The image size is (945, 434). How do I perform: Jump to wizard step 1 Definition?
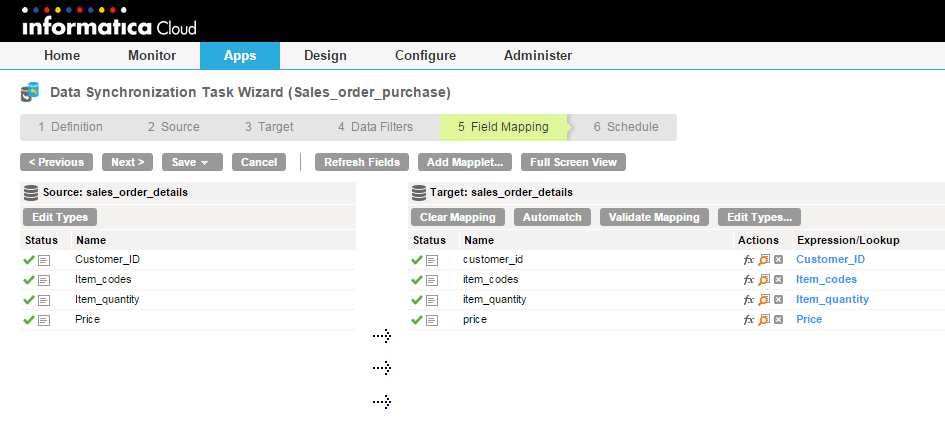(71, 127)
